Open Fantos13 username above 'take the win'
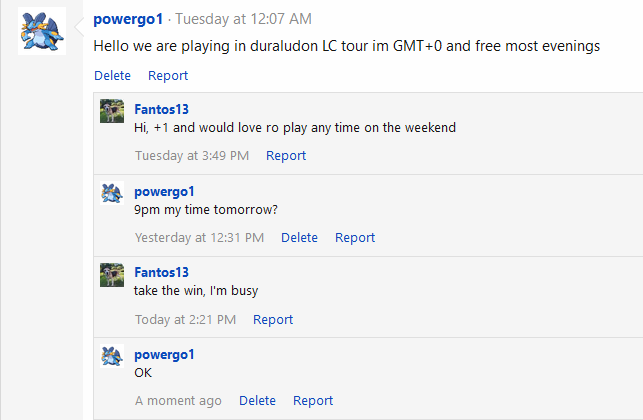The image size is (643, 420). click(162, 272)
